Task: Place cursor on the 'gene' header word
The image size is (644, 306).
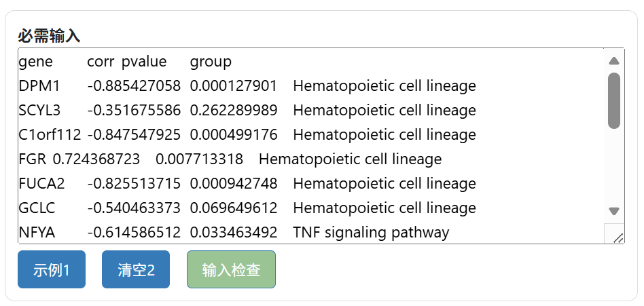Action: (x=35, y=62)
